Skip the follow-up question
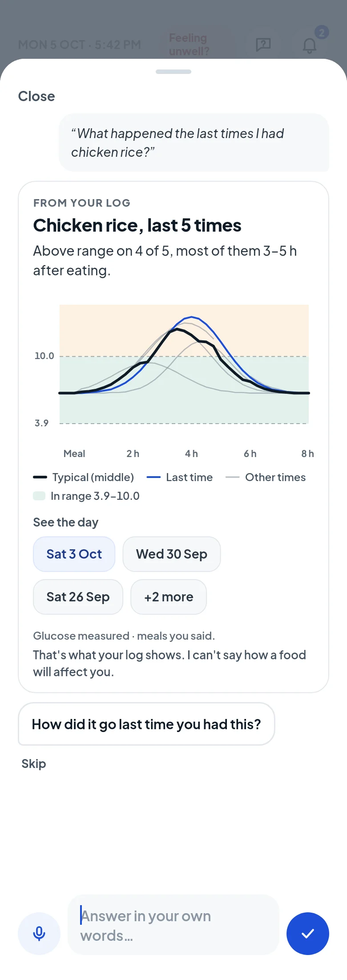Viewport: 347px width, 980px height. point(34,764)
